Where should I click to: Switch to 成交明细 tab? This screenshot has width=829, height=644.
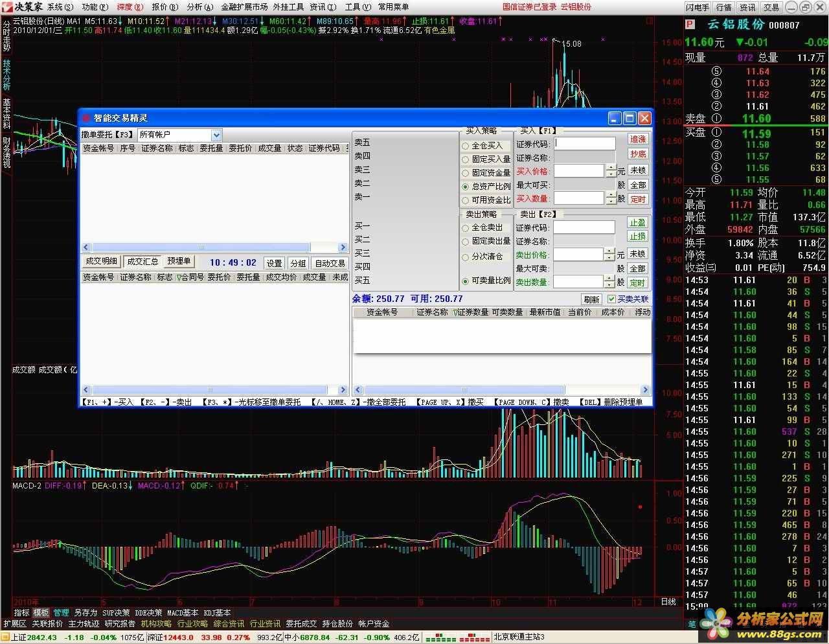tap(102, 261)
